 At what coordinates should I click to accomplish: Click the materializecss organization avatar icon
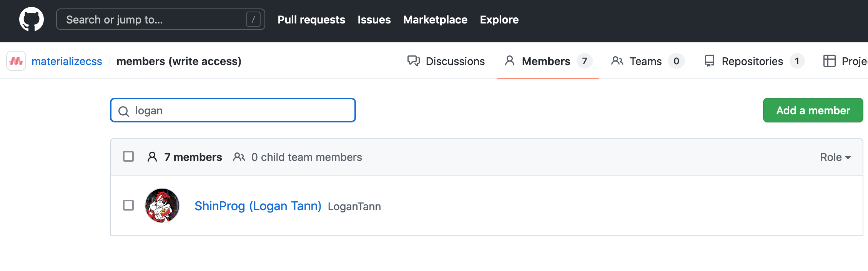click(x=16, y=61)
